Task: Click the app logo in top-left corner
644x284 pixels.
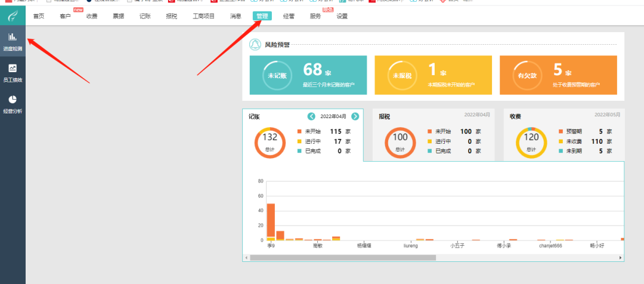Action: pos(13,16)
